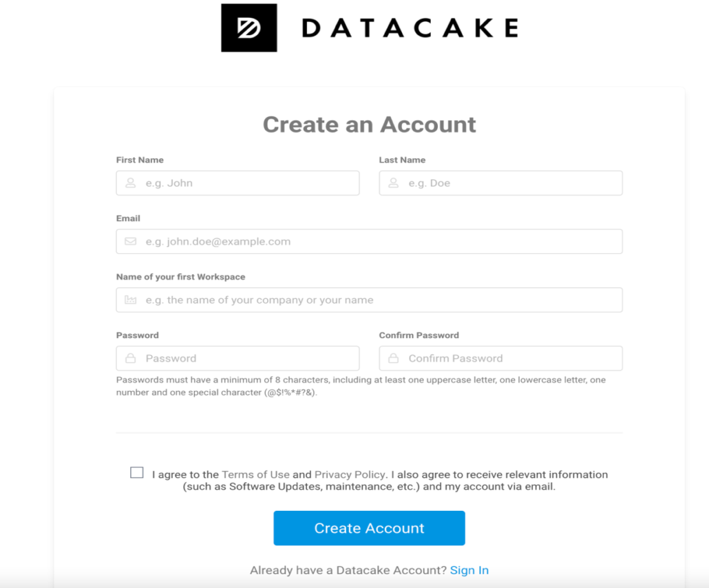The image size is (709, 588).
Task: Click the lock icon in Password field
Action: (x=130, y=359)
